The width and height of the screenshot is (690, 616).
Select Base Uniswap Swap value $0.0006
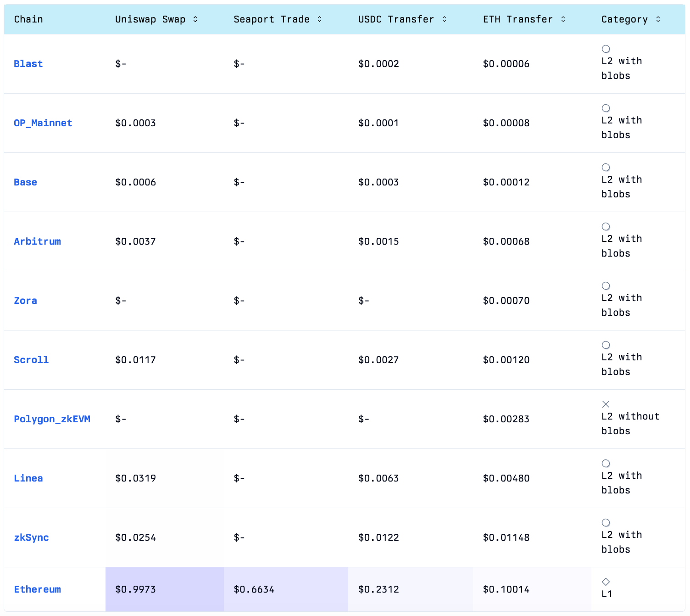pos(135,182)
